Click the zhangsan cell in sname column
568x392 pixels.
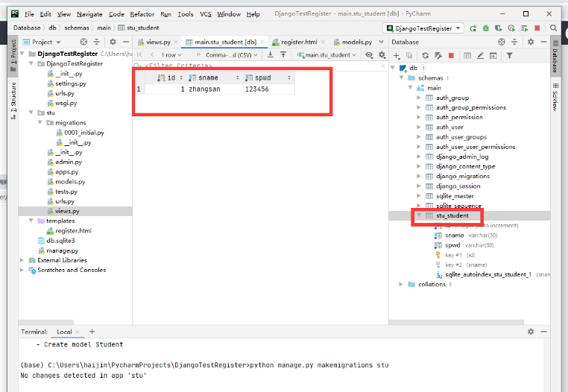pyautogui.click(x=204, y=89)
